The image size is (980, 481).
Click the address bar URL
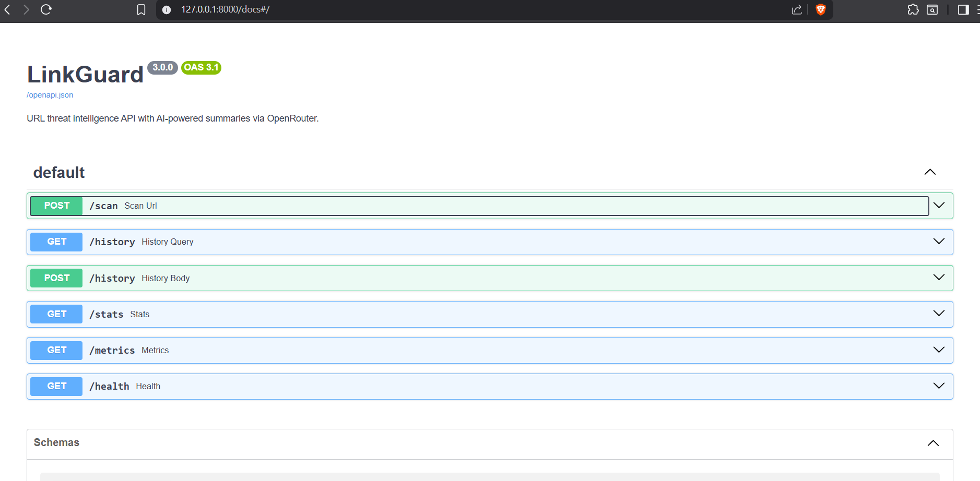click(x=225, y=9)
